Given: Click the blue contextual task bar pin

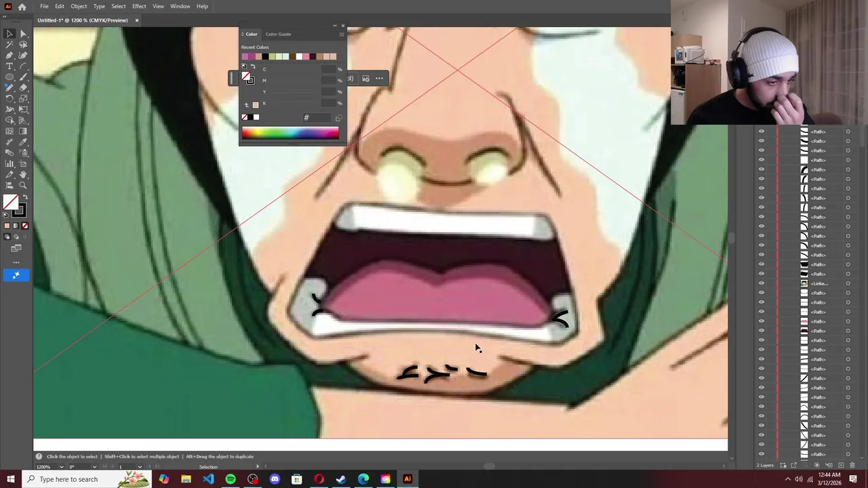Looking at the screenshot, I should click(16, 274).
